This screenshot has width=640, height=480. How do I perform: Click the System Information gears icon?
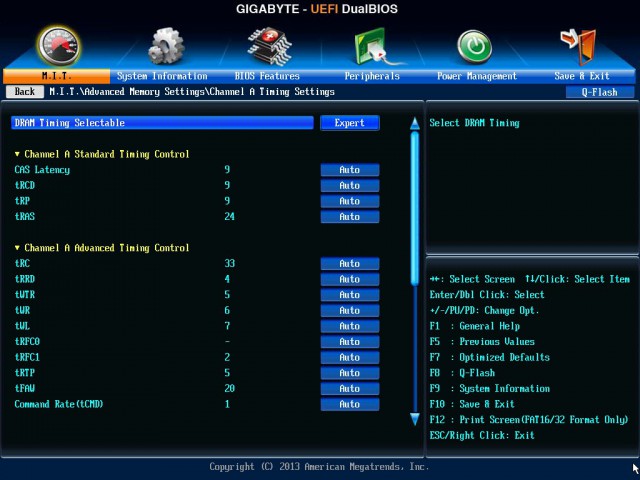[x=166, y=46]
